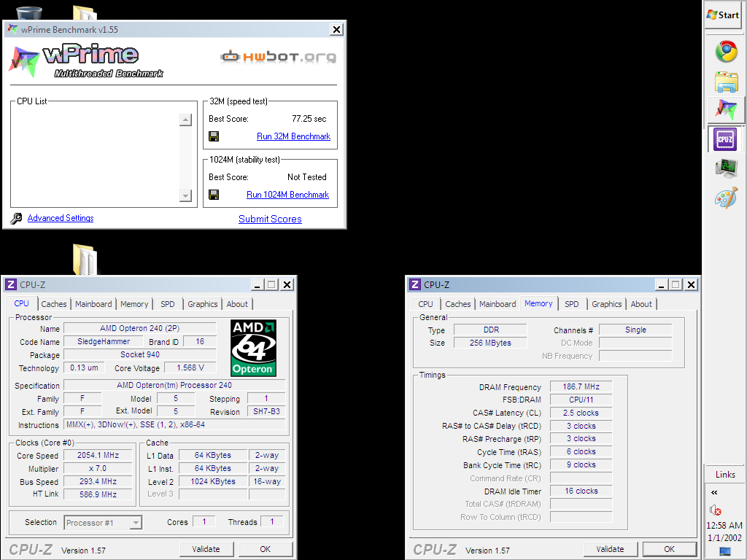The width and height of the screenshot is (747, 560).
Task: Click memory Size value 256 MBytes
Action: 490,343
